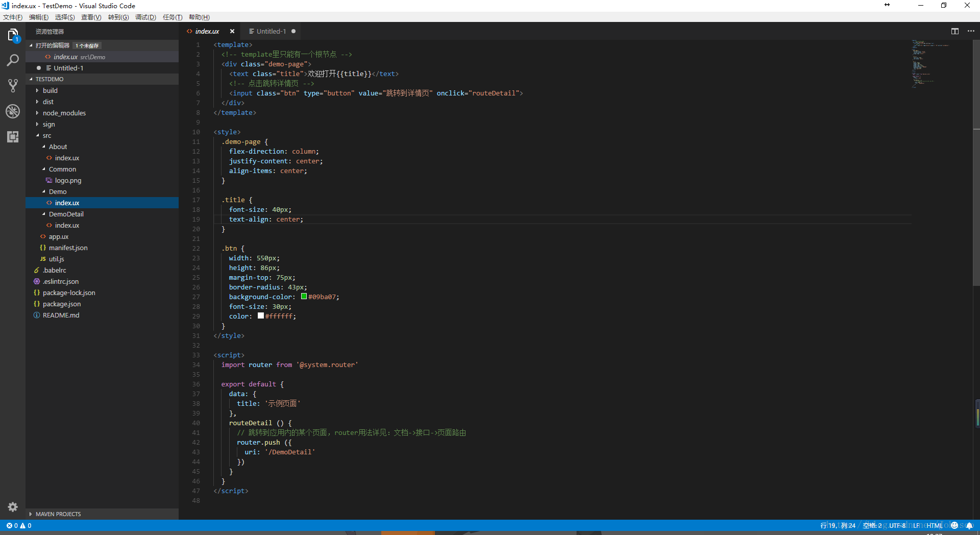Open the Source Control view icon
This screenshot has height=535, width=980.
(x=13, y=86)
